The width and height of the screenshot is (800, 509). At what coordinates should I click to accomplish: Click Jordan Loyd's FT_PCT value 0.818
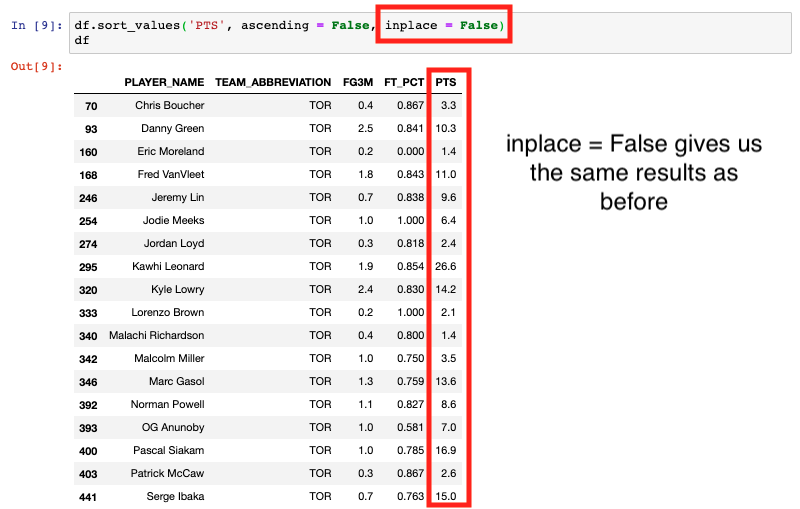click(410, 243)
